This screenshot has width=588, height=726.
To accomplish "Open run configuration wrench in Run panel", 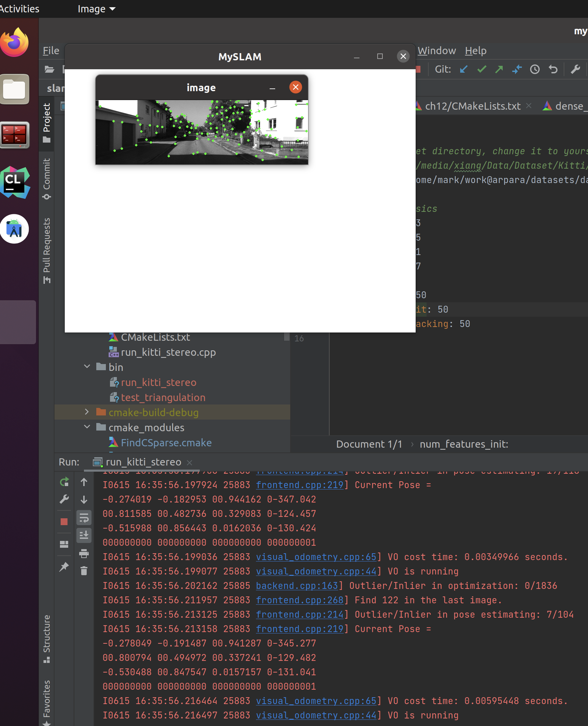I will [64, 499].
